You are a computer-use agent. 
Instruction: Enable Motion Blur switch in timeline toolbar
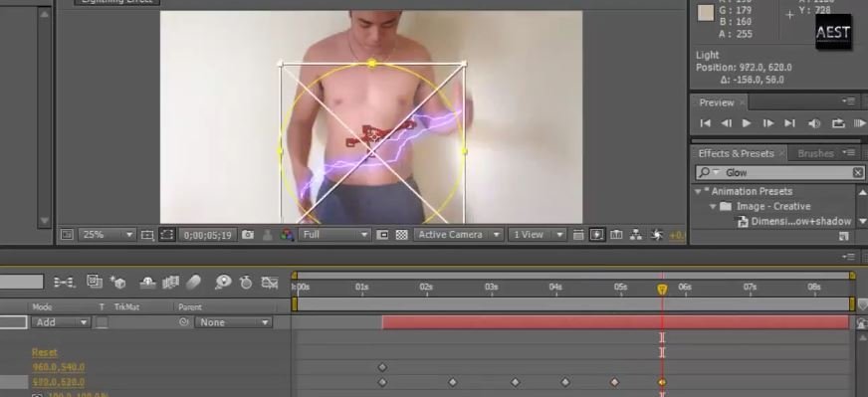pyautogui.click(x=193, y=283)
